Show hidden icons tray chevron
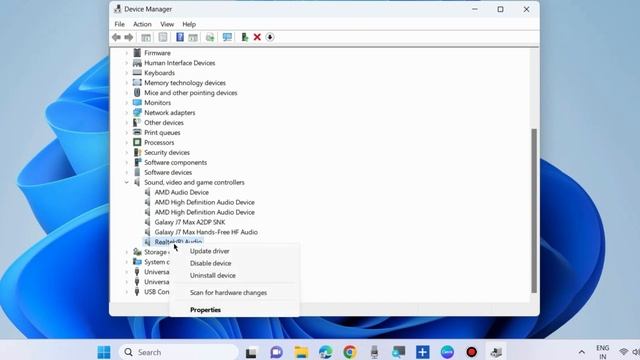The width and height of the screenshot is (640, 360). click(582, 352)
